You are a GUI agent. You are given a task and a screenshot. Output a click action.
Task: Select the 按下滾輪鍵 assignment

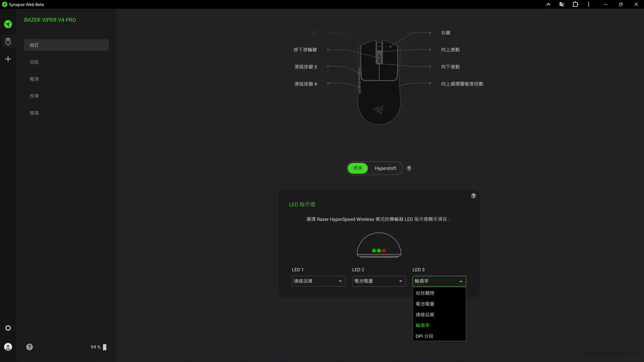click(x=305, y=50)
